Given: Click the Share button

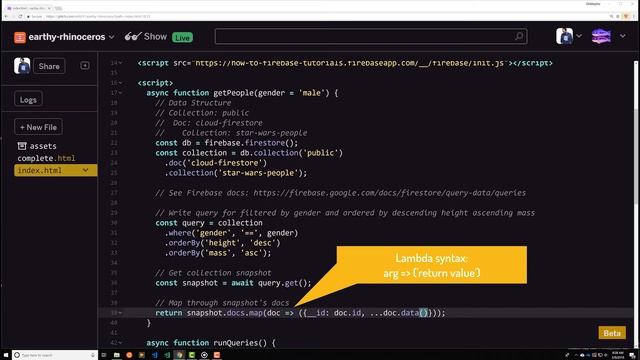Looking at the screenshot, I should 49,66.
